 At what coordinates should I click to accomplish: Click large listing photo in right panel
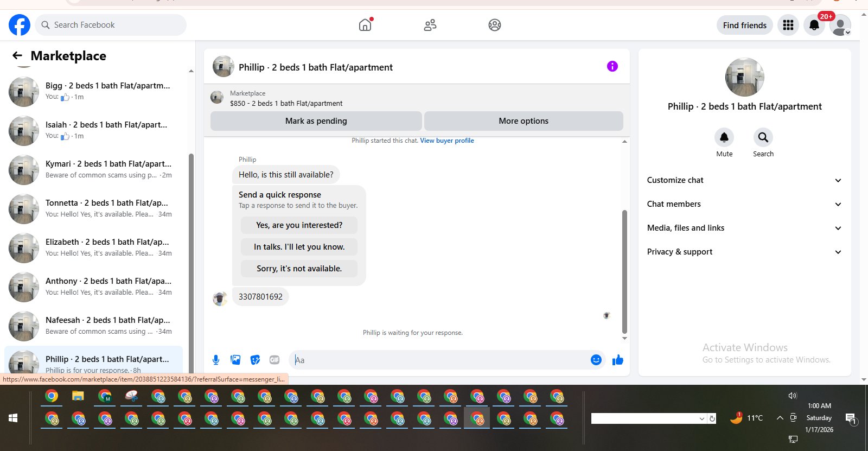pos(745,77)
